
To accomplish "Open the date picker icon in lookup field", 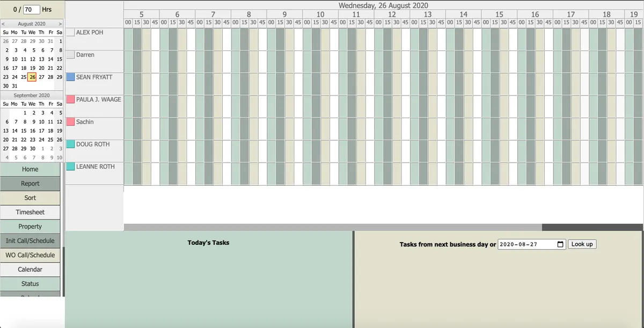I will 560,244.
